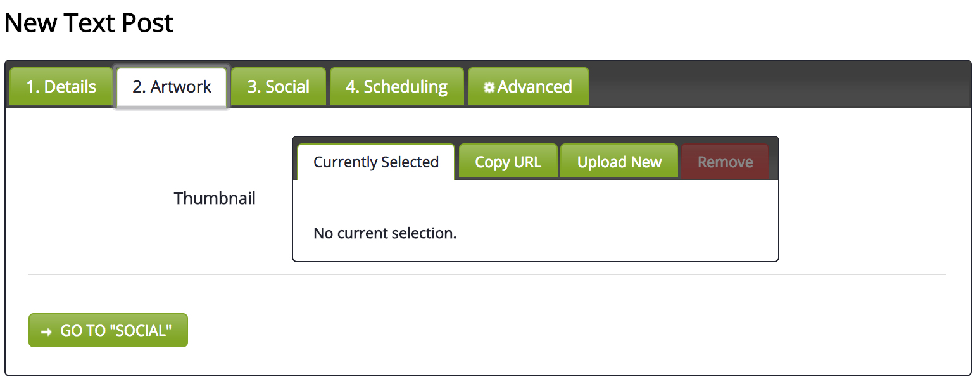The width and height of the screenshot is (980, 379).
Task: Click the empty space right of GO TO "SOCIAL" button
Action: (506, 331)
